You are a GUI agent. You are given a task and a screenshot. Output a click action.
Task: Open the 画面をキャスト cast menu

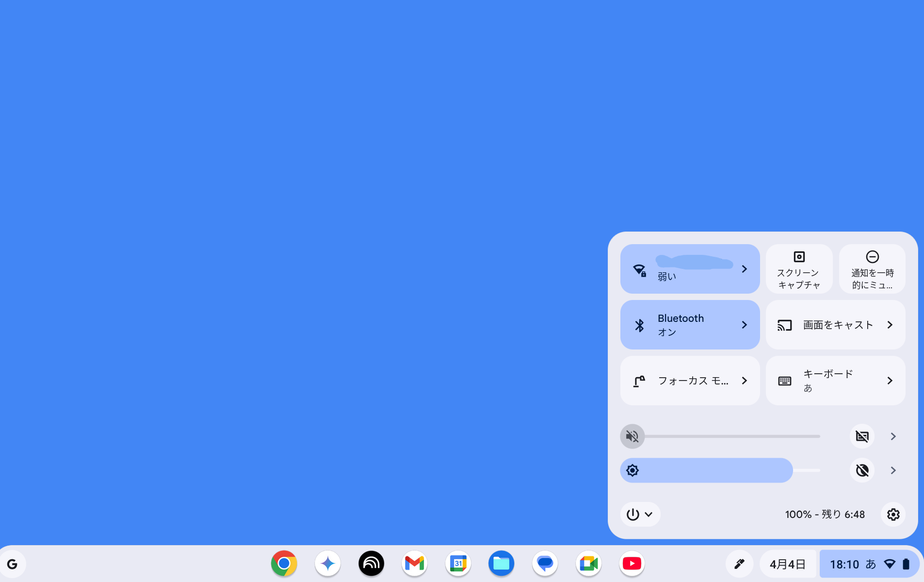point(835,325)
